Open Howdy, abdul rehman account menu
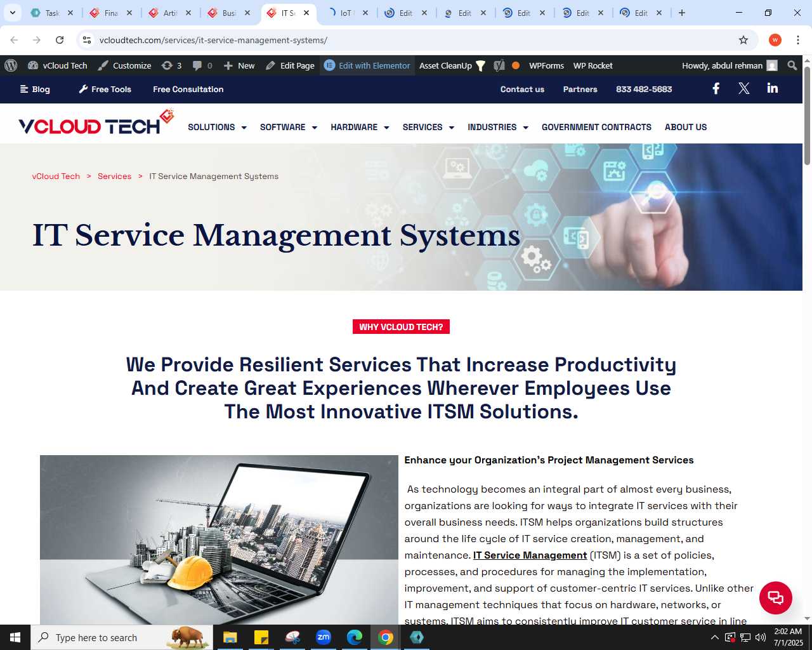Screen dimensions: 812x650 click(730, 65)
